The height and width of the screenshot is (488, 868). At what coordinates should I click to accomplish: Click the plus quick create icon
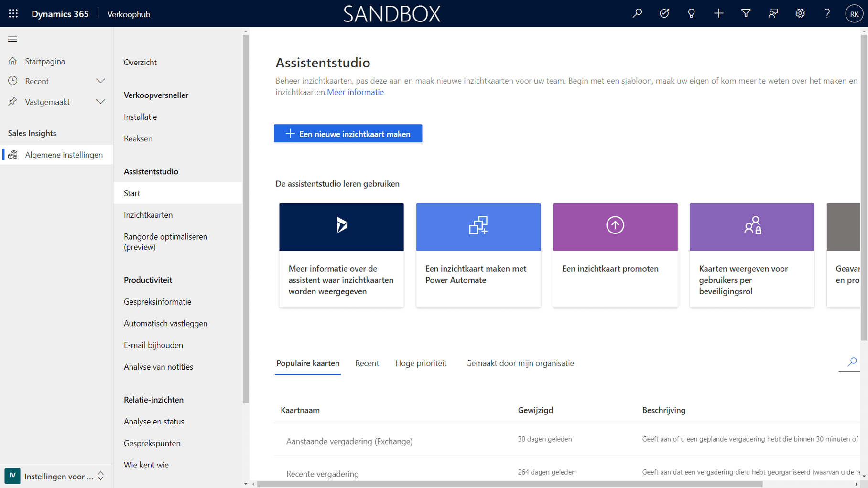click(x=718, y=13)
